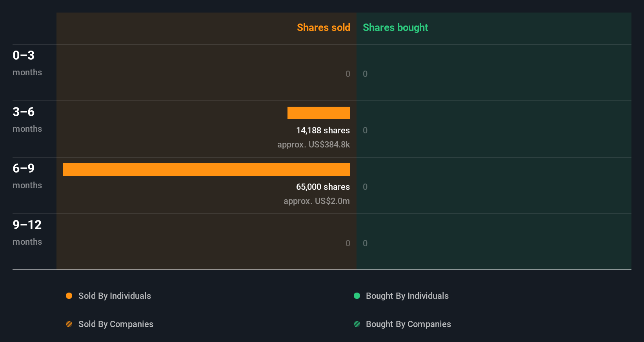
Task: Click the 3–6 months orange sold bar
Action: click(x=319, y=113)
